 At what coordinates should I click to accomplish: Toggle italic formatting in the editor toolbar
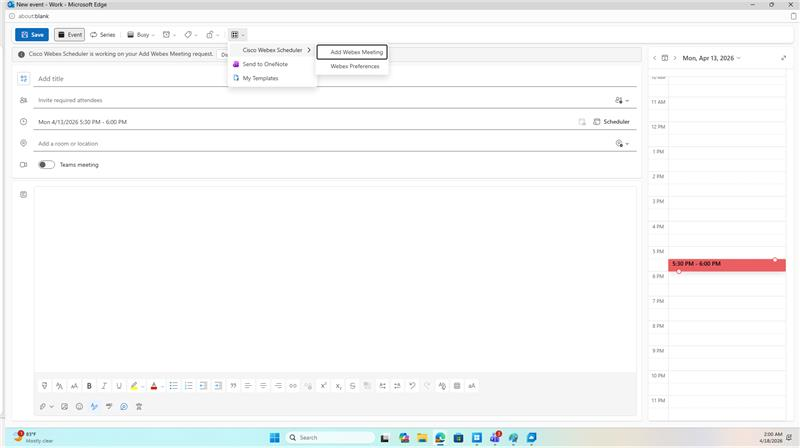104,386
